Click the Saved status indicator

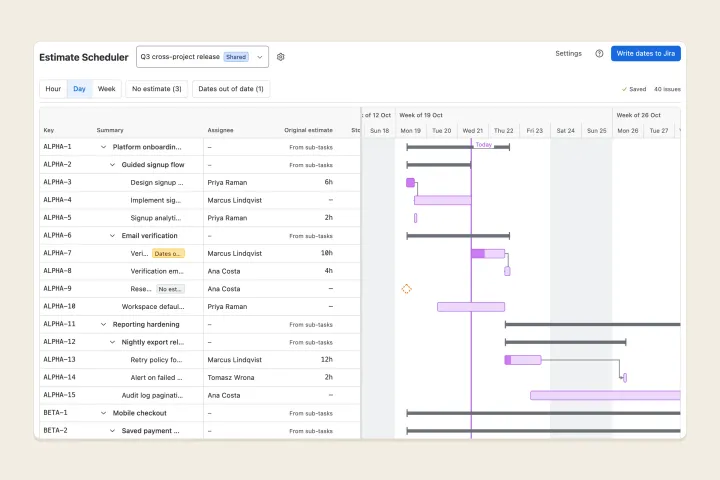click(634, 89)
